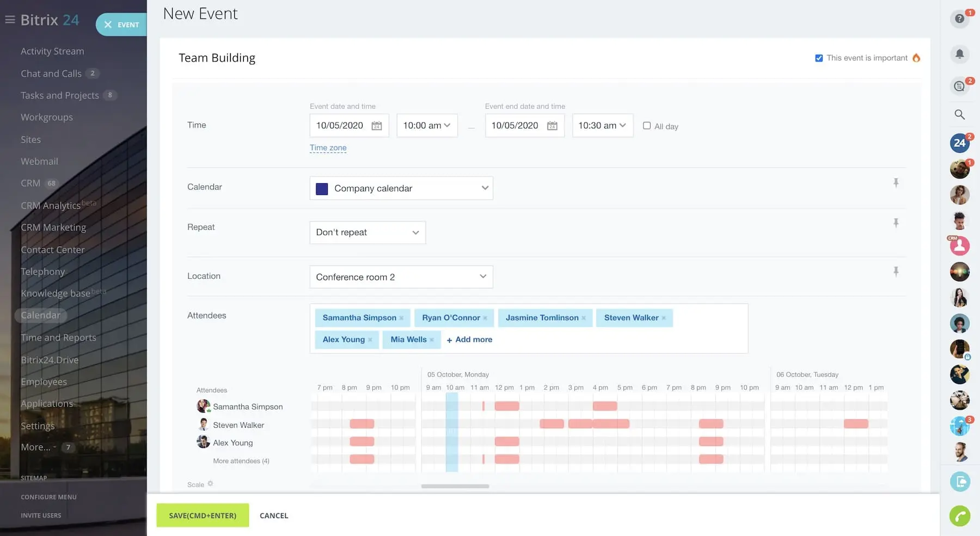Expand the Don't repeat dropdown
The image size is (980, 536).
click(x=367, y=232)
